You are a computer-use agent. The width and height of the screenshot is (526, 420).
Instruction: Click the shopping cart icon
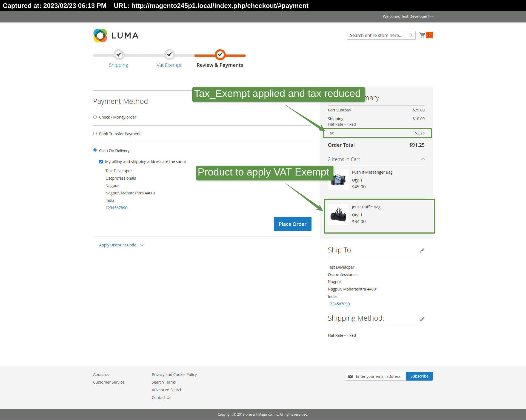pyautogui.click(x=422, y=35)
